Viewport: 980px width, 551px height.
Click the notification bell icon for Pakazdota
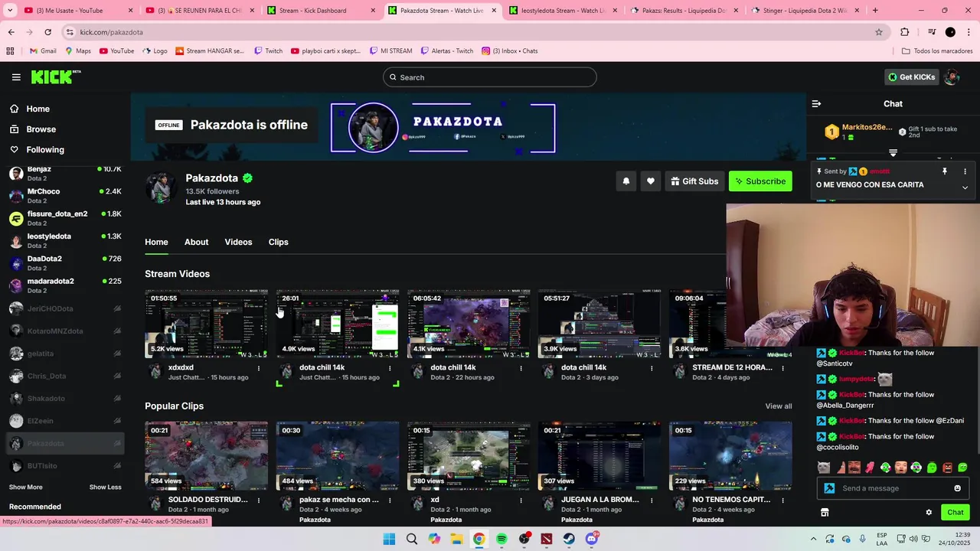pos(626,181)
